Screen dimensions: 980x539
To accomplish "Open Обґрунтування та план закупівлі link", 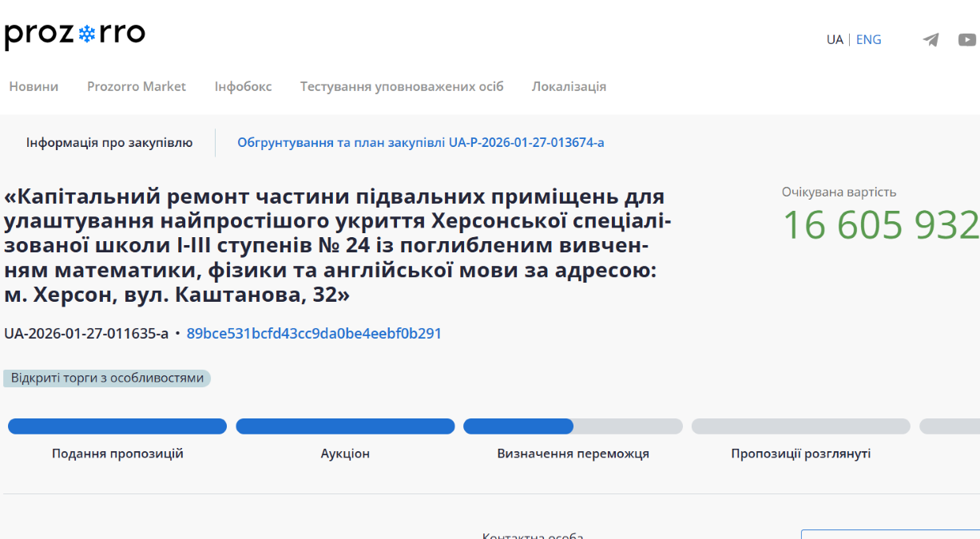I will tap(420, 143).
